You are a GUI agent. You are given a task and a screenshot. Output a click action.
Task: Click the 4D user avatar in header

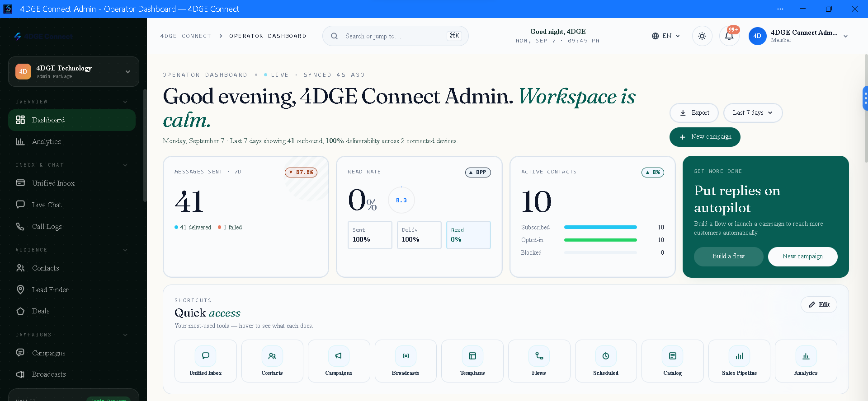(757, 36)
